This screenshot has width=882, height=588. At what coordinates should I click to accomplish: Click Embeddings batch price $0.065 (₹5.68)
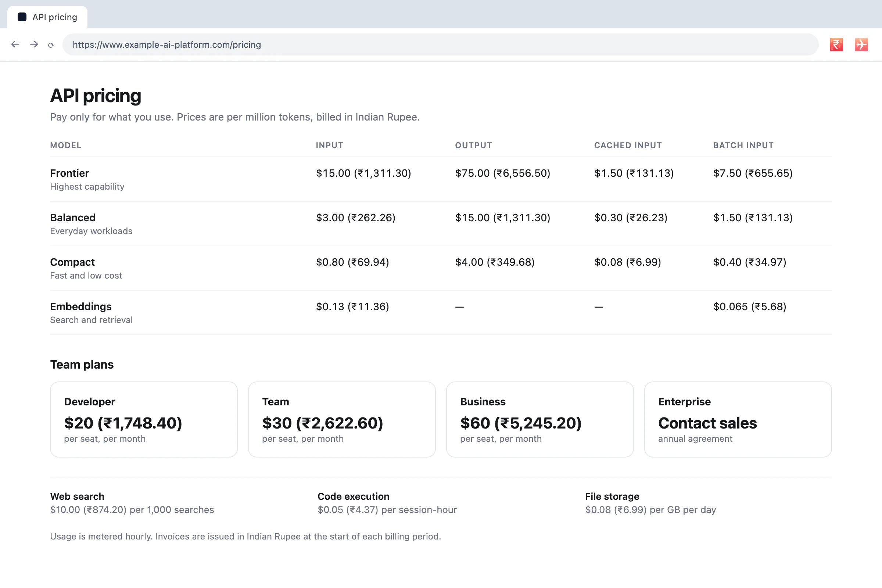[x=750, y=306]
